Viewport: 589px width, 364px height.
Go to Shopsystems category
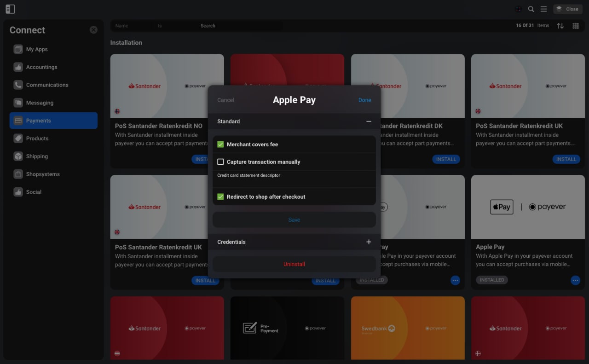53,174
